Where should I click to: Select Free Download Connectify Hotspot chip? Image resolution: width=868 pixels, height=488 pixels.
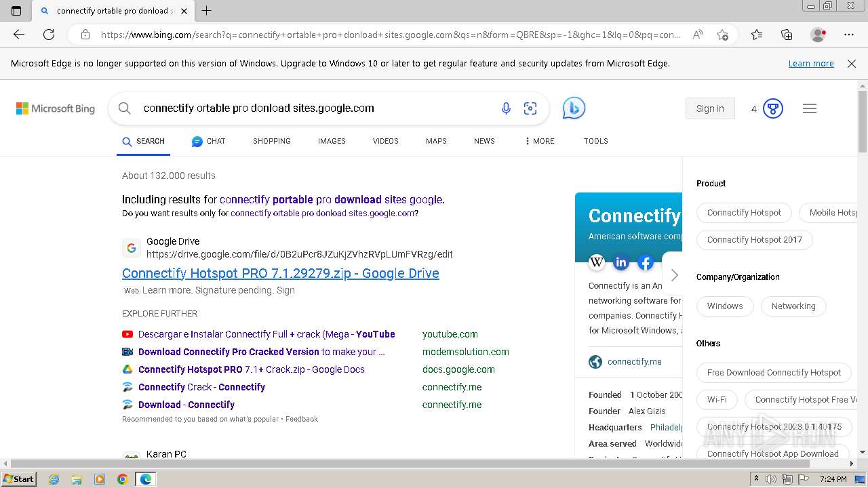click(774, 373)
